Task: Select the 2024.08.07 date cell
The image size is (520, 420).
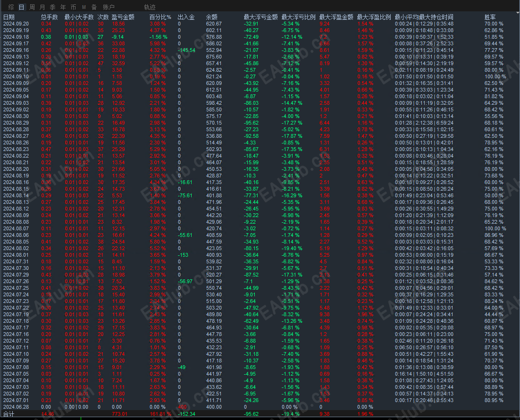Action: tap(16, 228)
